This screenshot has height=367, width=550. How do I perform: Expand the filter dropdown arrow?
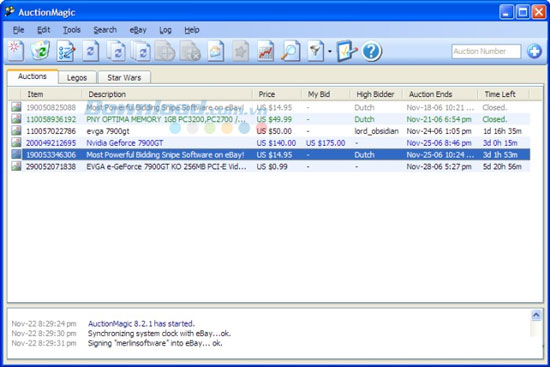click(330, 52)
